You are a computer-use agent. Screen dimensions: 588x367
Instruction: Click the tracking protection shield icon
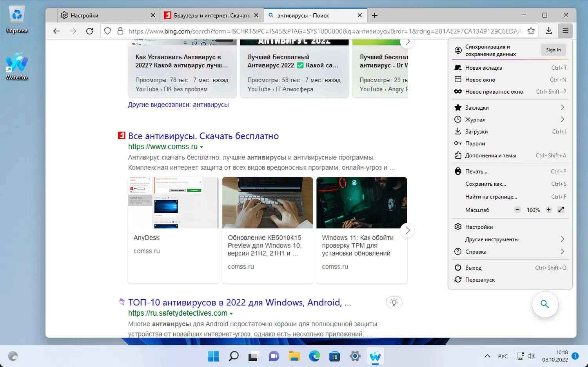(108, 31)
